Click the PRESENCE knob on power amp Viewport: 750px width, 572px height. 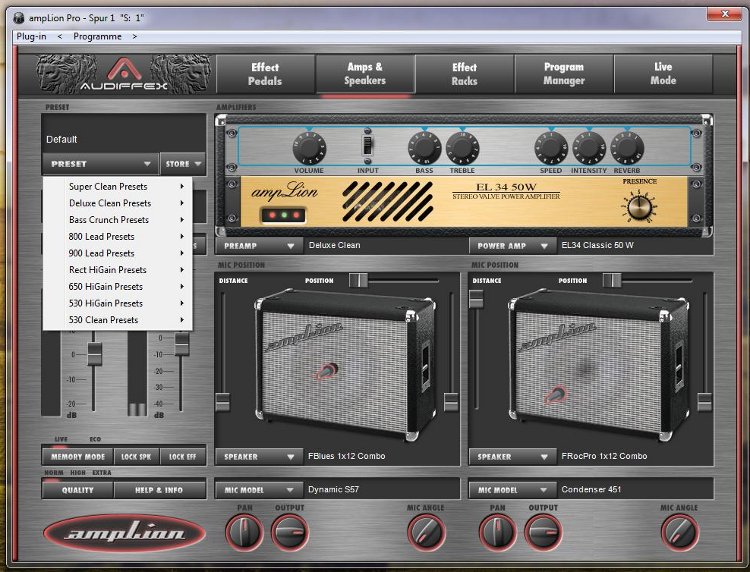[640, 207]
